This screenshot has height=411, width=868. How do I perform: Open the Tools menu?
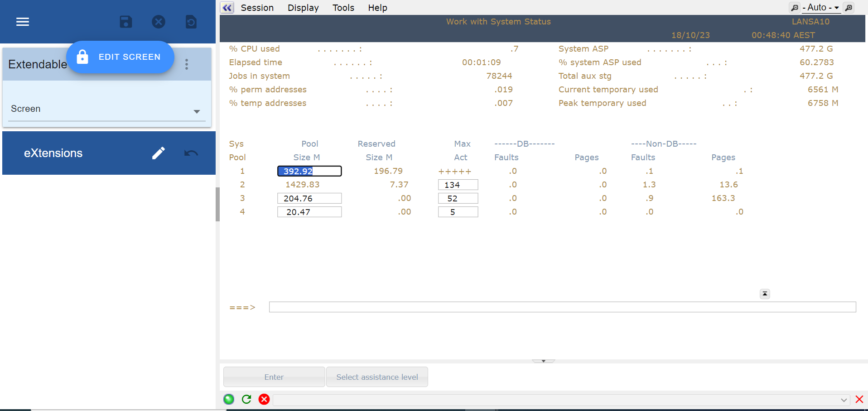(343, 8)
